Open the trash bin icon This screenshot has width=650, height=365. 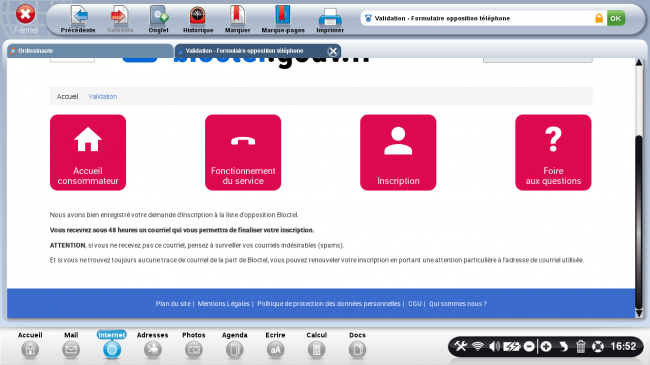[580, 346]
